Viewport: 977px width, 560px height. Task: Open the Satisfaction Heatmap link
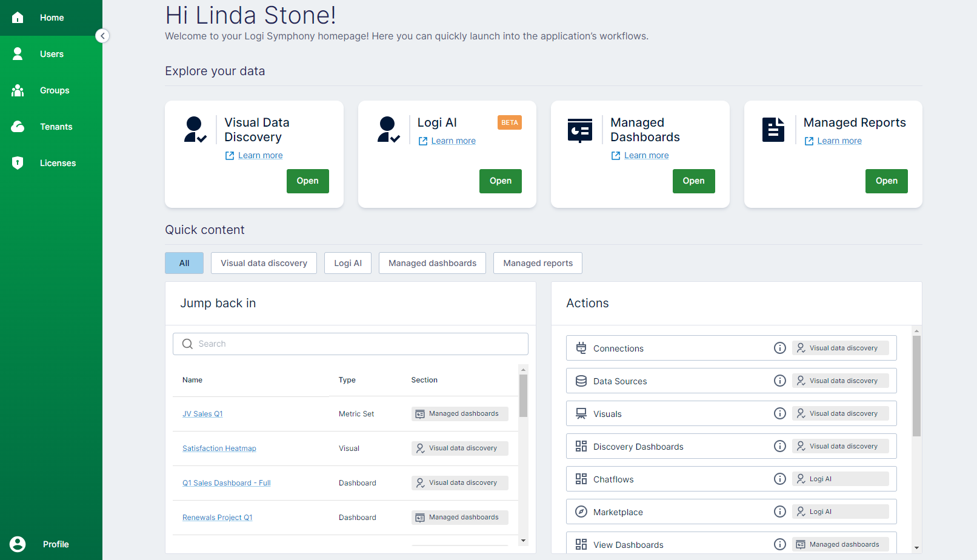(x=219, y=448)
